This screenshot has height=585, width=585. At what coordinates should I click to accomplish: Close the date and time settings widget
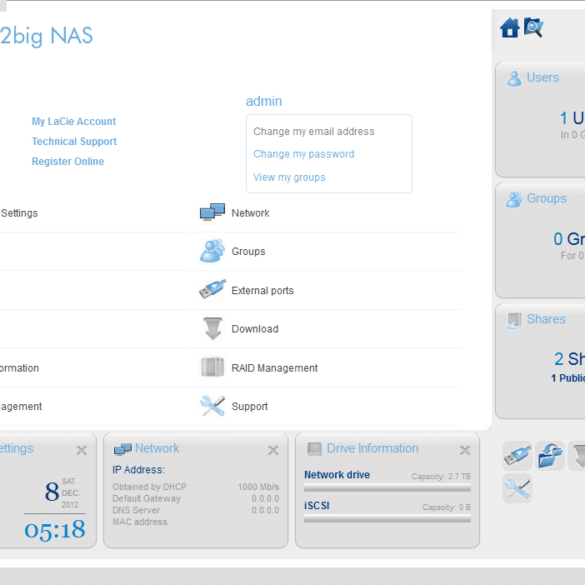(x=81, y=450)
